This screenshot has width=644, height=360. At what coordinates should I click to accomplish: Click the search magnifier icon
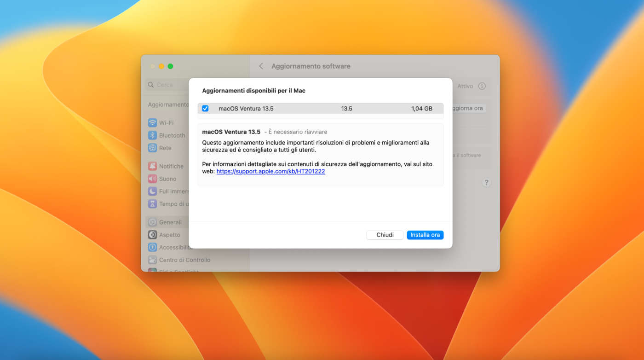pos(151,85)
